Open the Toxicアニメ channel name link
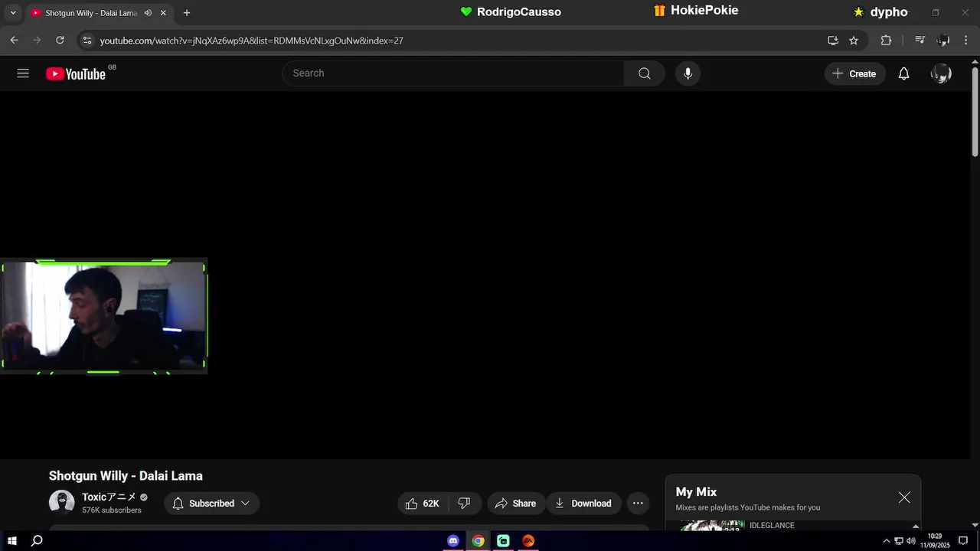Screen dimensions: 980x551 click(x=109, y=497)
